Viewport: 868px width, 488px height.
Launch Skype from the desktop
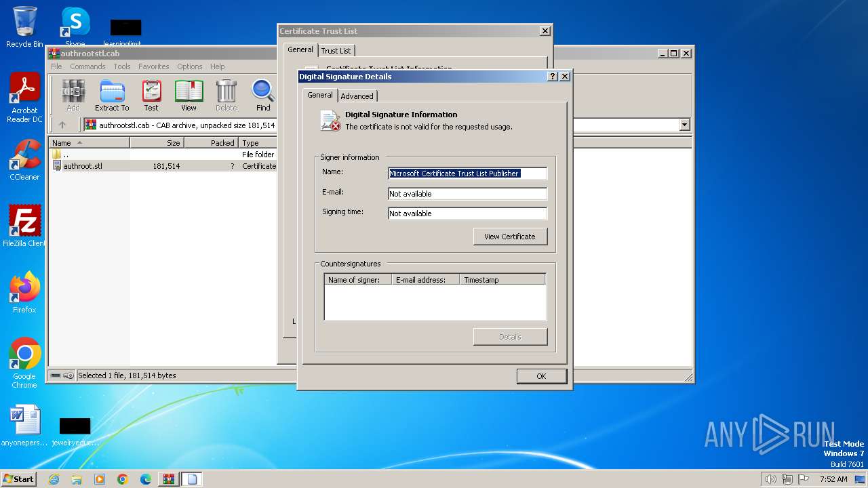click(75, 27)
